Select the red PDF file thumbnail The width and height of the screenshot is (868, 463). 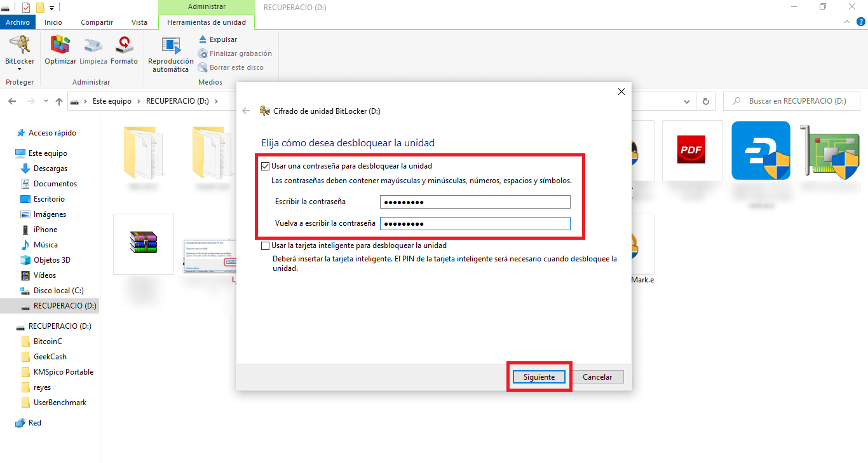tap(692, 150)
